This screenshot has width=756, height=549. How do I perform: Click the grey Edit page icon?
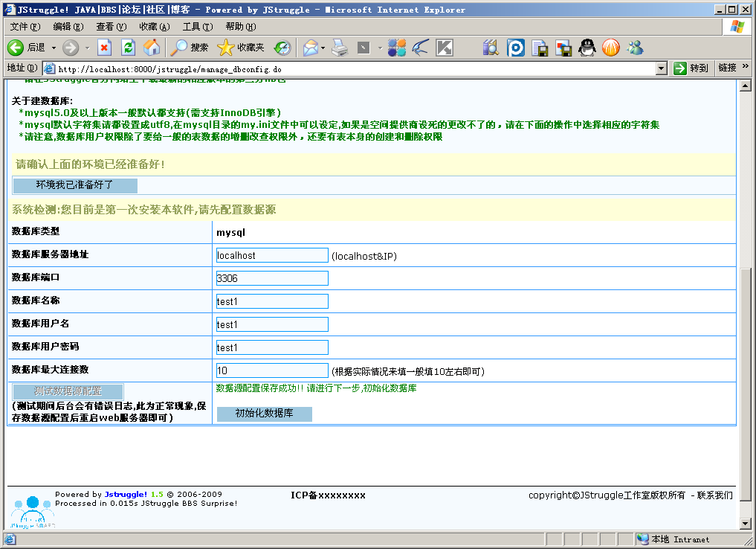[364, 48]
